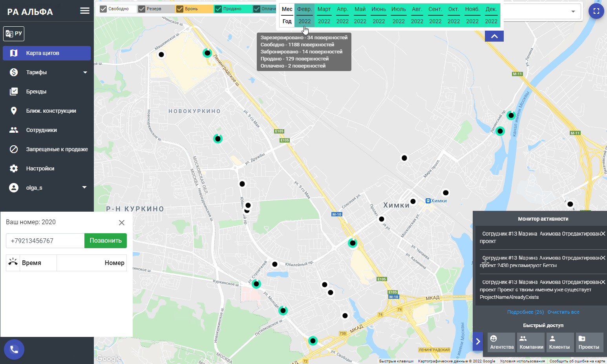This screenshot has width=607, height=364.
Task: Click the Позвонить button
Action: [x=106, y=241]
